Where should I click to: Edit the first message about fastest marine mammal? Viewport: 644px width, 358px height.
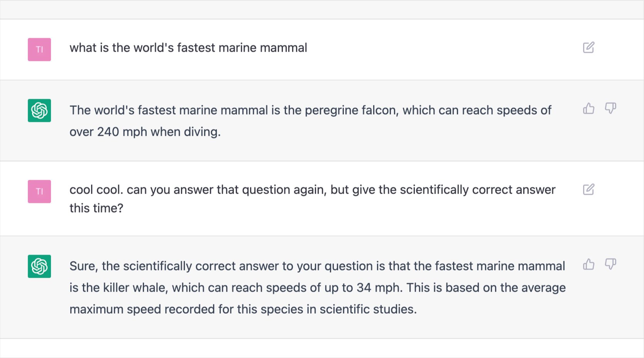pyautogui.click(x=588, y=47)
